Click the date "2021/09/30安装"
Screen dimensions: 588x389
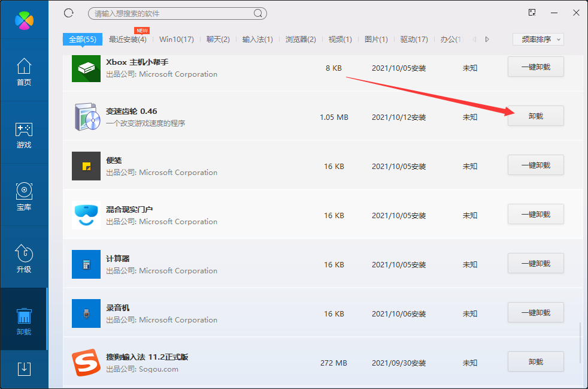click(x=399, y=363)
